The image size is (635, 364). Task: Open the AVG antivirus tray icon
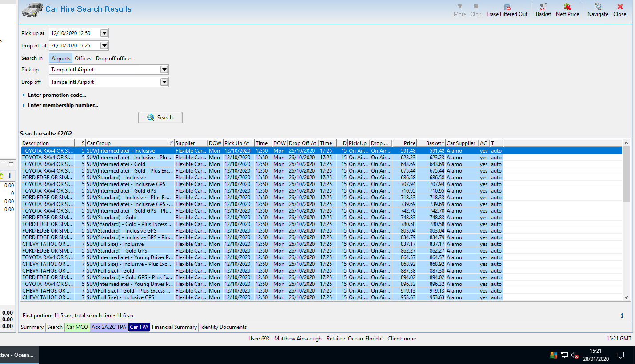point(553,355)
